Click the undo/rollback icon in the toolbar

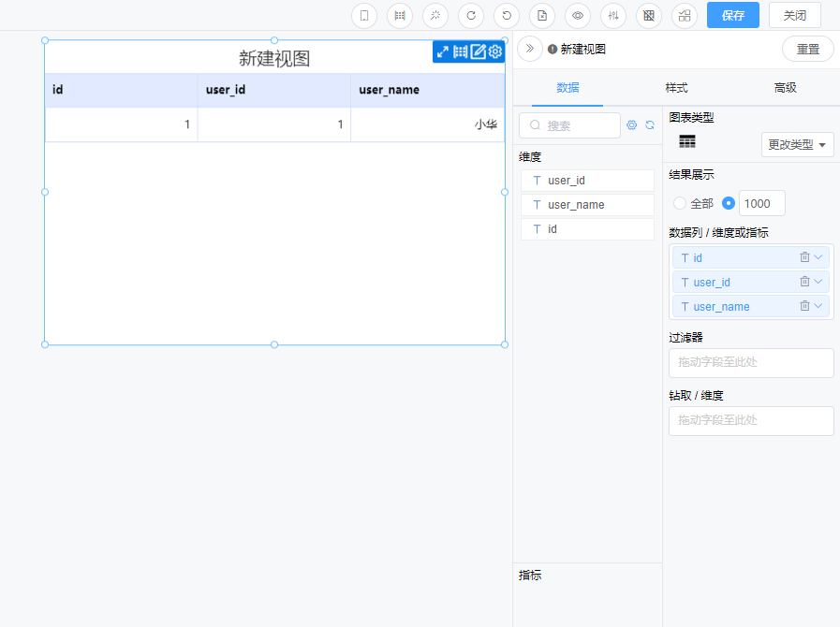506,16
